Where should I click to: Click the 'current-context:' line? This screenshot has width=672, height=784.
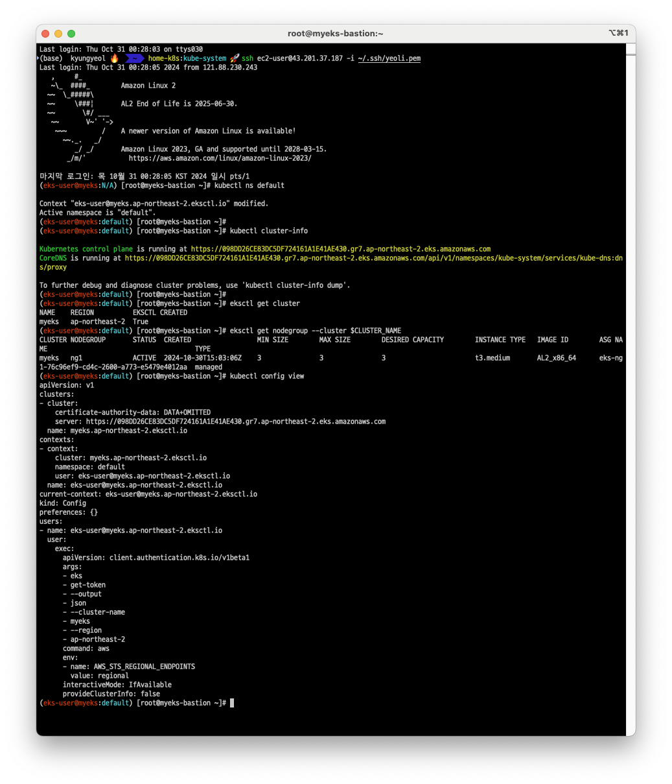pos(148,494)
